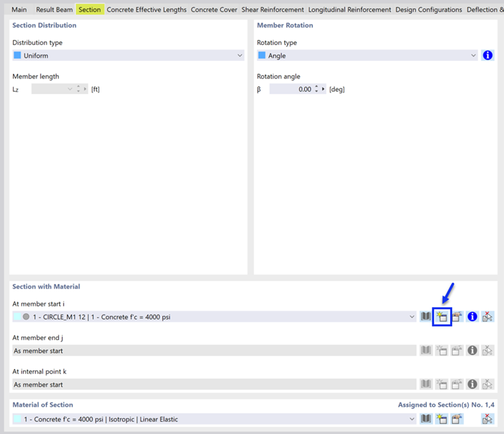The width and height of the screenshot is (504, 434).
Task: Pick section graphically for internal point k
Action: pos(487,384)
